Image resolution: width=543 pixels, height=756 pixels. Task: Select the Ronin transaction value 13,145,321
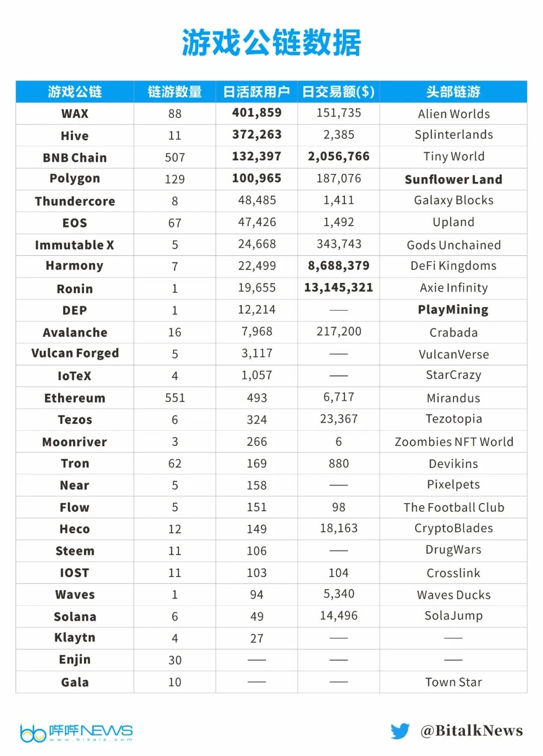click(x=338, y=288)
